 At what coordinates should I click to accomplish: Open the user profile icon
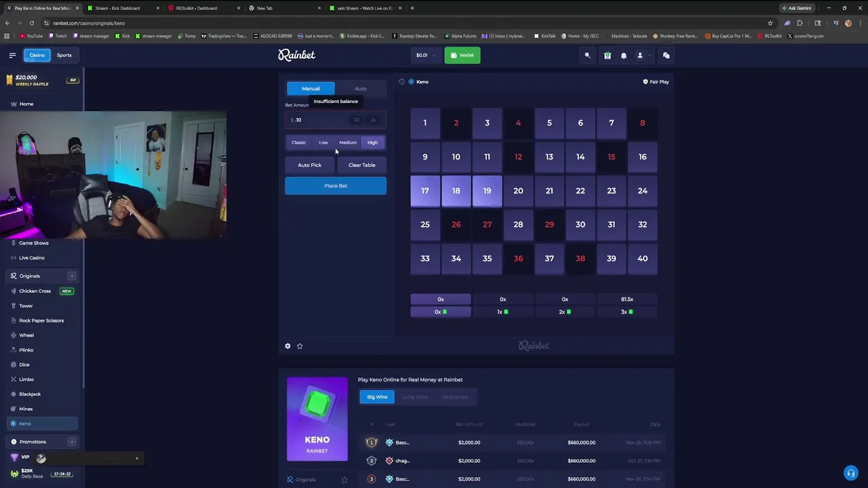639,56
